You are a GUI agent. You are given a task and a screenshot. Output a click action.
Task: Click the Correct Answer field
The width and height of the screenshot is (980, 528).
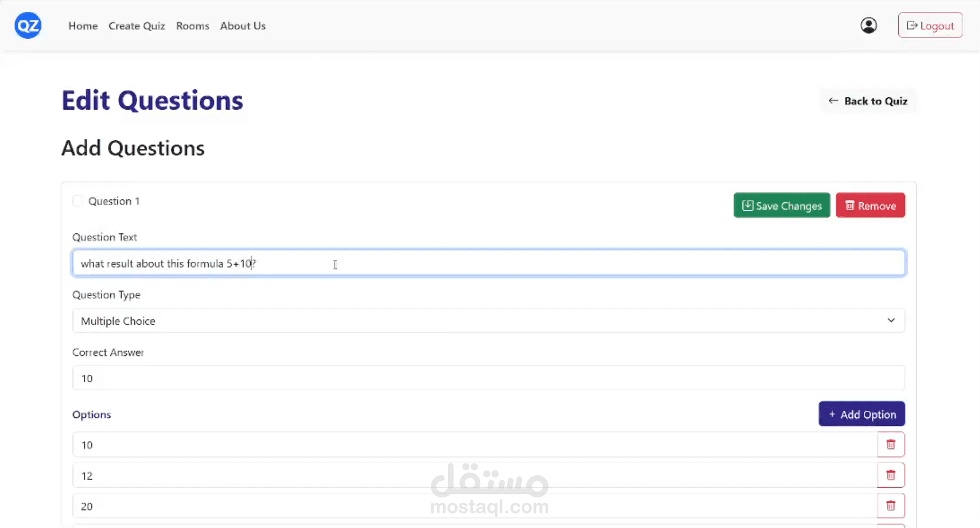488,378
